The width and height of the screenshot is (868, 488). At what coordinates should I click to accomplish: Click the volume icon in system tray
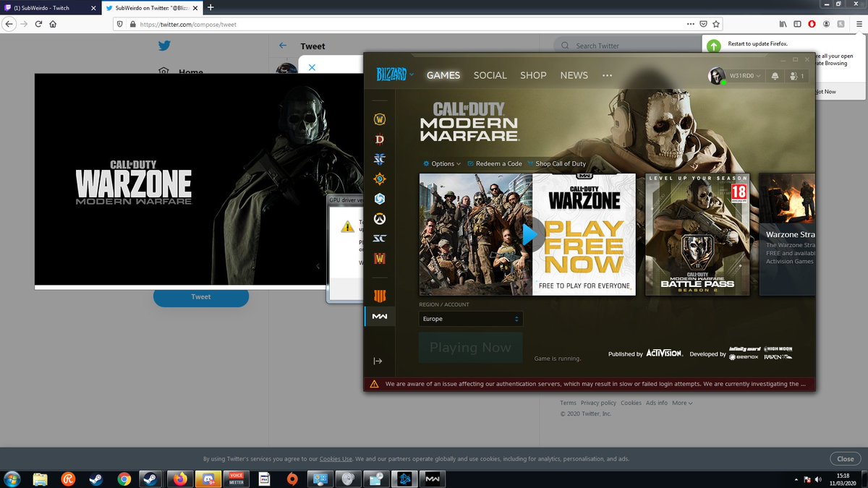click(x=820, y=479)
